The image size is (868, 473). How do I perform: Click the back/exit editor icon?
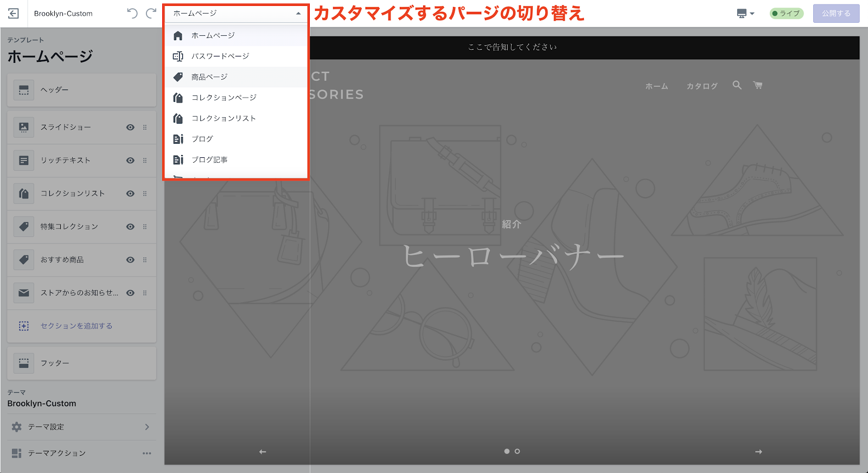coord(14,14)
